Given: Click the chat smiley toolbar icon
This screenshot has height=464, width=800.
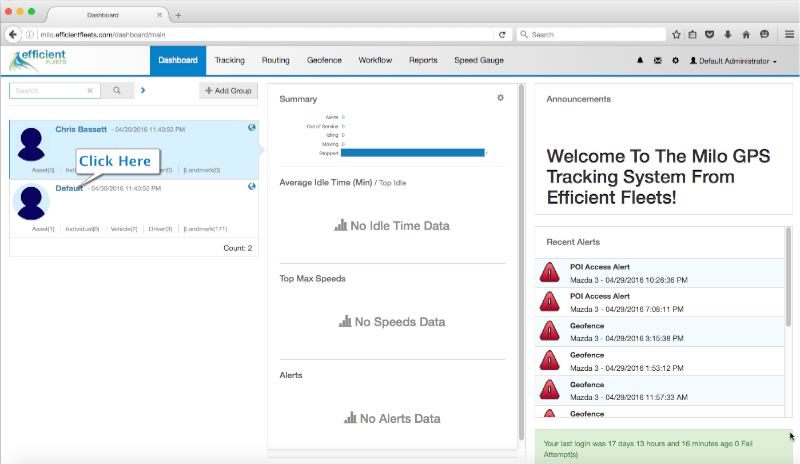Looking at the screenshot, I should point(764,34).
